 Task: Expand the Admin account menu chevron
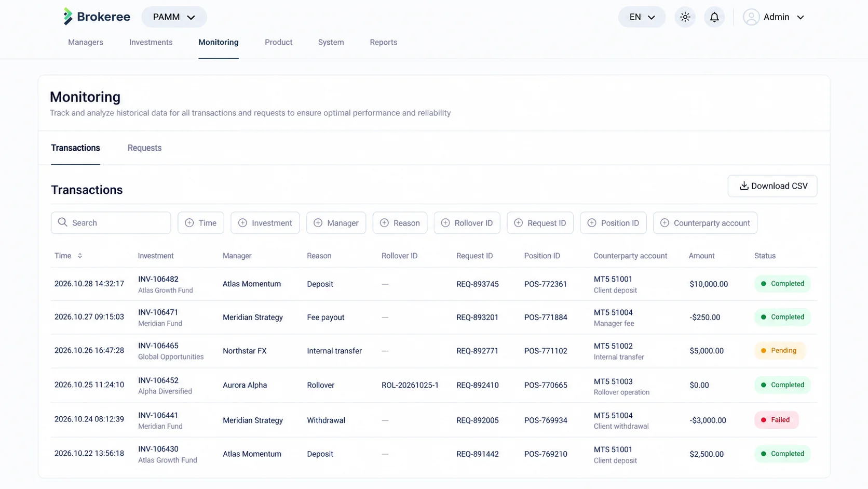point(801,17)
